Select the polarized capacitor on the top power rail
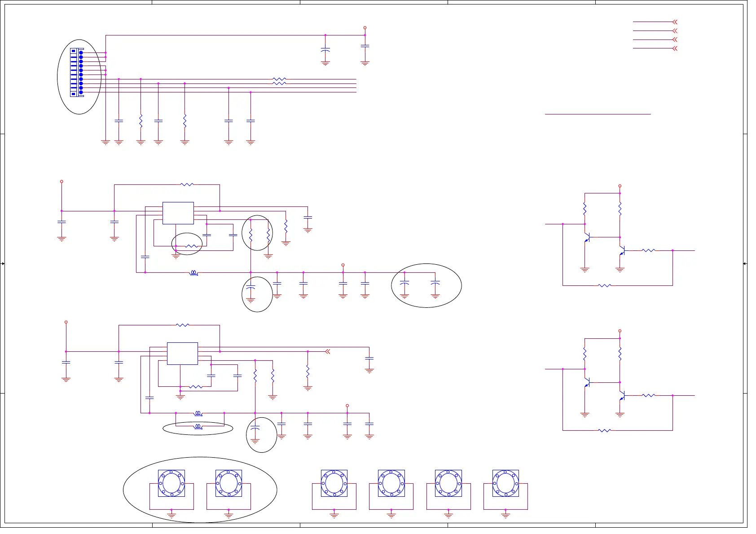This screenshot has width=756, height=534. [x=325, y=50]
